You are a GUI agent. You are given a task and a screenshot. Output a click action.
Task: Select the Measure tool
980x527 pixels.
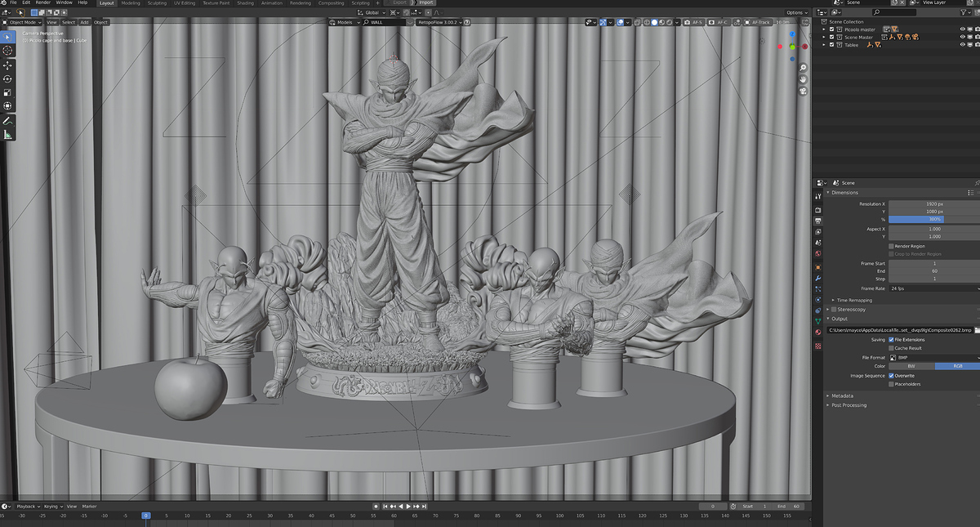[7, 135]
